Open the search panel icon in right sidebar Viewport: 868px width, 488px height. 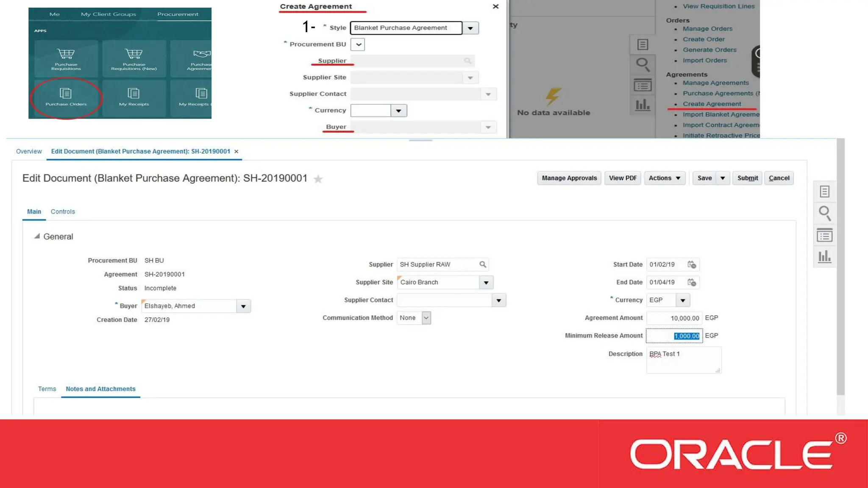click(824, 213)
